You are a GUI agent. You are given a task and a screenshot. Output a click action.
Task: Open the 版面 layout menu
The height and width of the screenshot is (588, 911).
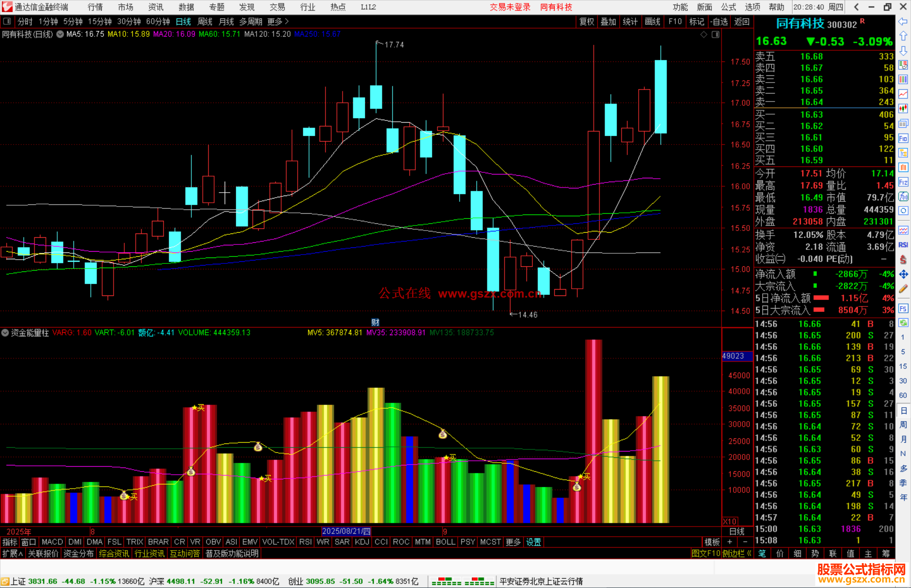704,7
